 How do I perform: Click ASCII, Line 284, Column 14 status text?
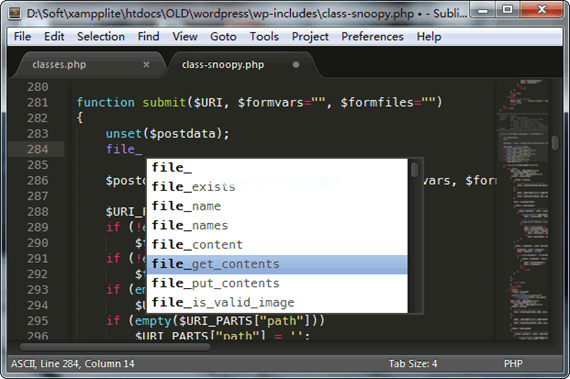pyautogui.click(x=72, y=363)
